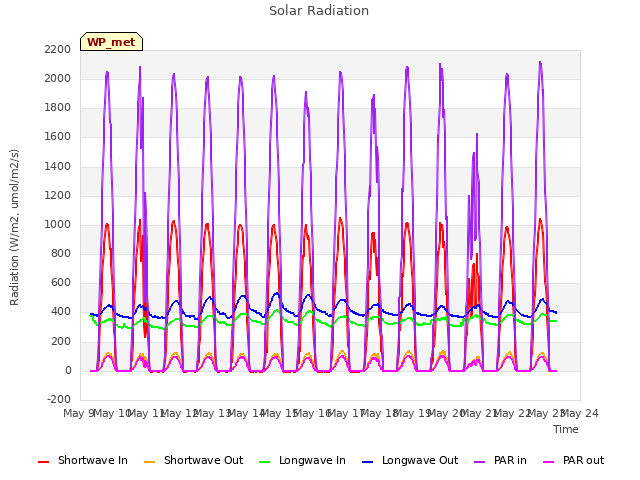
Task: Select the Shortwave Out legend label
Action: [x=203, y=460]
